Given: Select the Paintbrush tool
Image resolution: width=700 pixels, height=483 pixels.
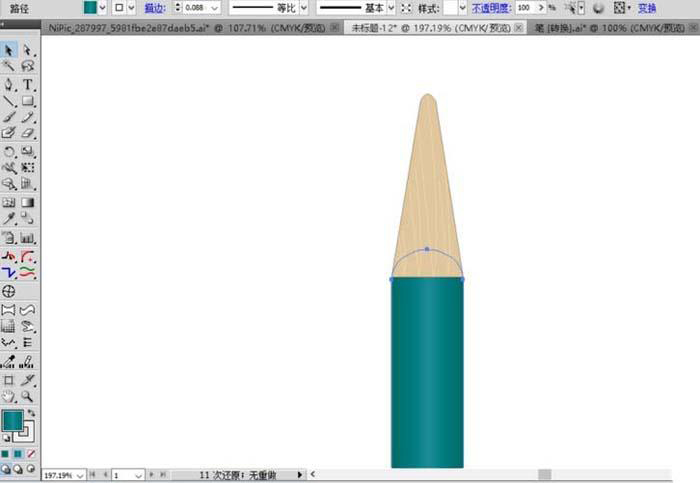Looking at the screenshot, I should pyautogui.click(x=9, y=117).
